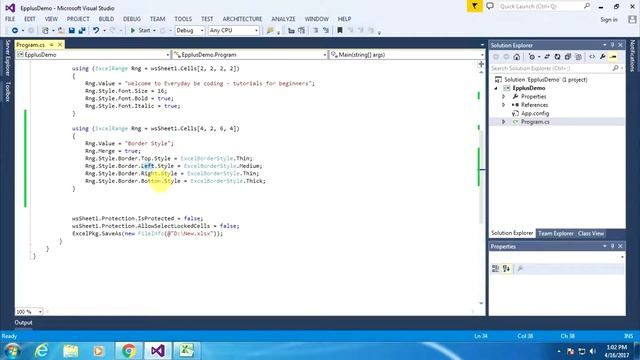Screen dimensions: 640x360
Task: Open the Toolbox side tab
Action: click(7, 91)
